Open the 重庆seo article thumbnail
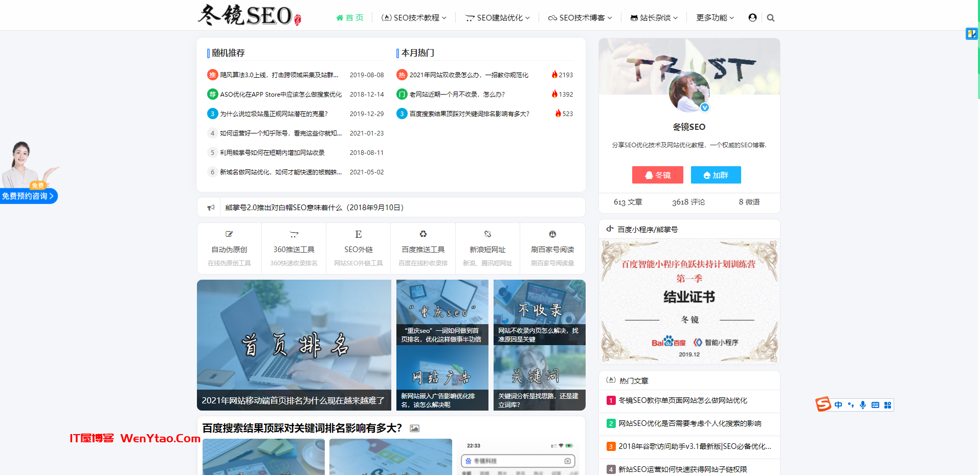Screen dimensions: 980x475 pyautogui.click(x=442, y=312)
